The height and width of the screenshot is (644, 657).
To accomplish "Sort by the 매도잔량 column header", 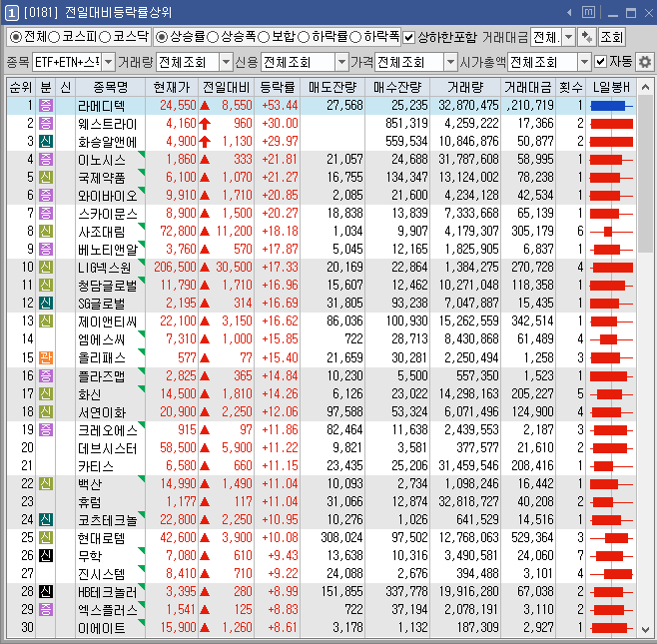I will tap(332, 87).
